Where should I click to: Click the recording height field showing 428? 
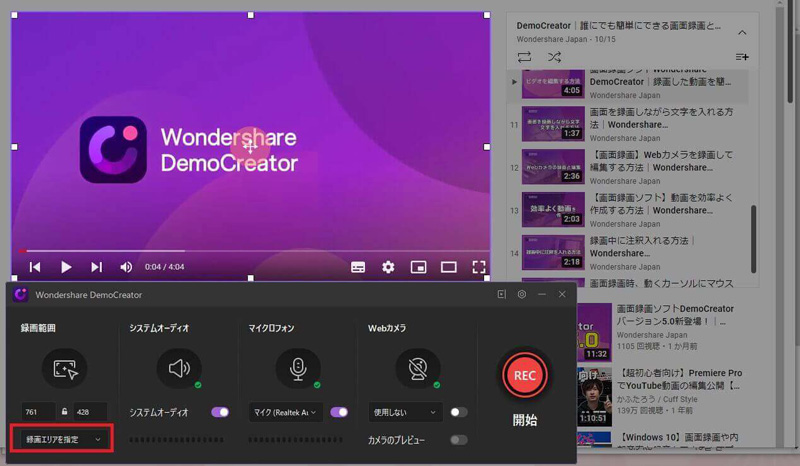tap(90, 411)
